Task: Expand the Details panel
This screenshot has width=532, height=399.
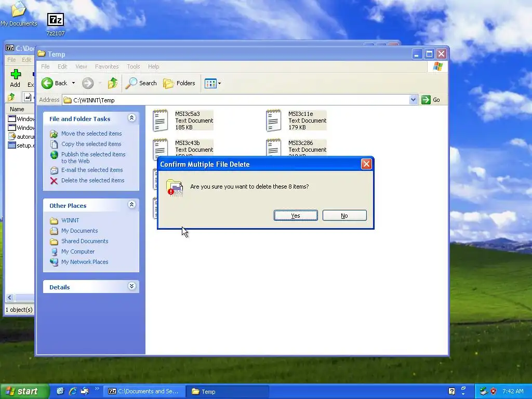Action: [x=131, y=286]
